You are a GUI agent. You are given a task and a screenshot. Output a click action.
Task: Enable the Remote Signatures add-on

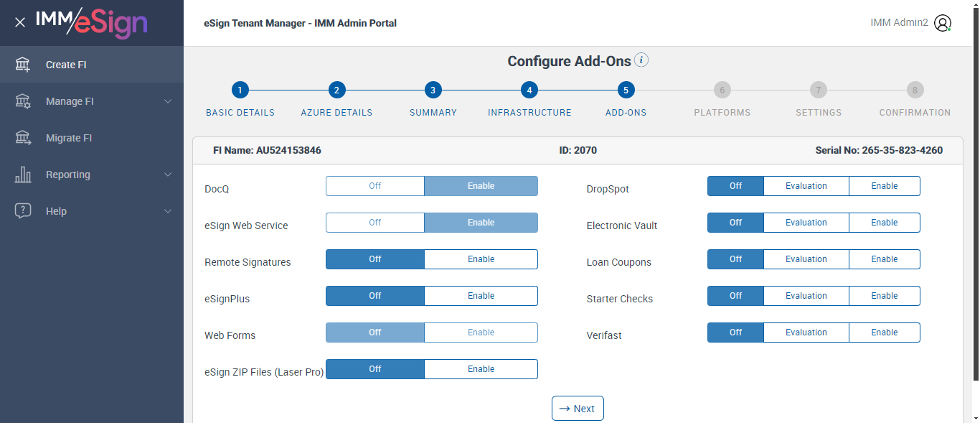click(x=481, y=259)
